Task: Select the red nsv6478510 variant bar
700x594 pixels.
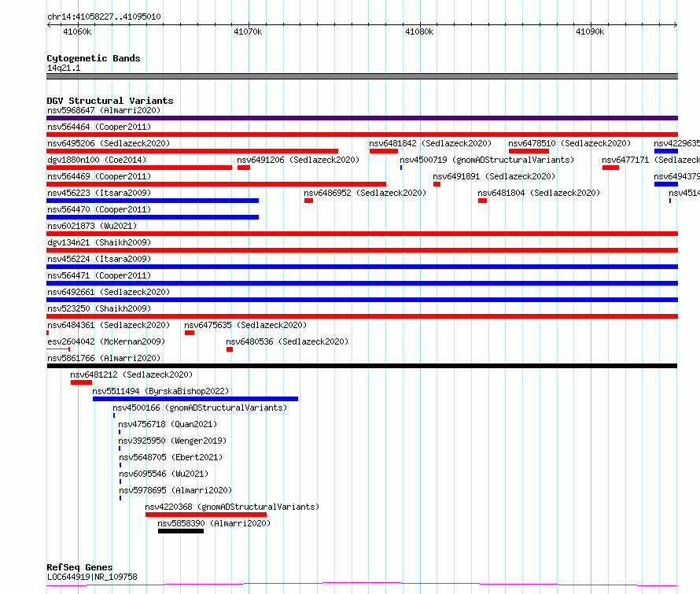Action: (x=529, y=151)
